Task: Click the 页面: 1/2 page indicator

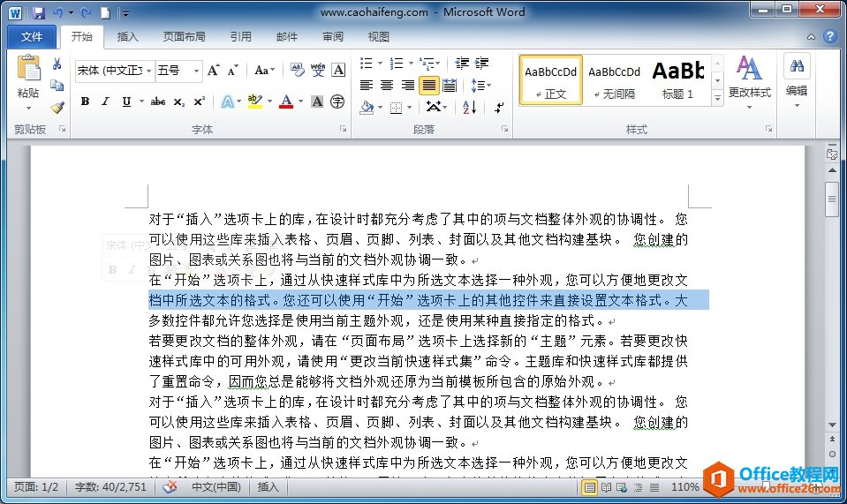Action: pyautogui.click(x=35, y=486)
